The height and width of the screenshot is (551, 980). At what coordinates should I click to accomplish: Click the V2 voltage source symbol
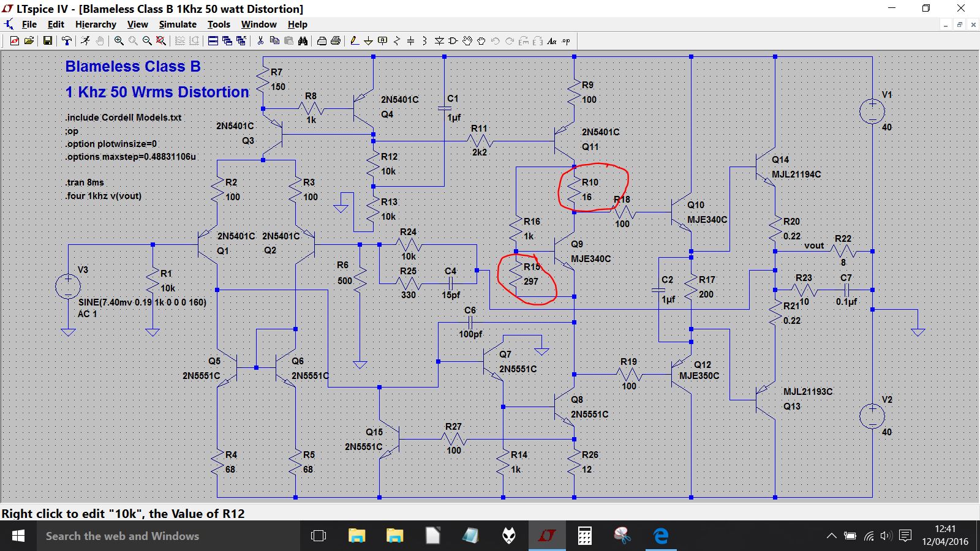(x=872, y=416)
